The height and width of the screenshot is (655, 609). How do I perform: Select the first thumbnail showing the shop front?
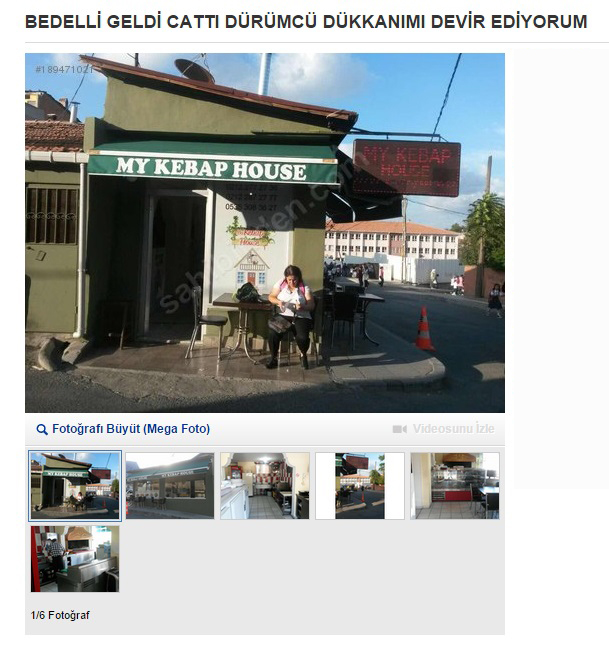[x=75, y=486]
